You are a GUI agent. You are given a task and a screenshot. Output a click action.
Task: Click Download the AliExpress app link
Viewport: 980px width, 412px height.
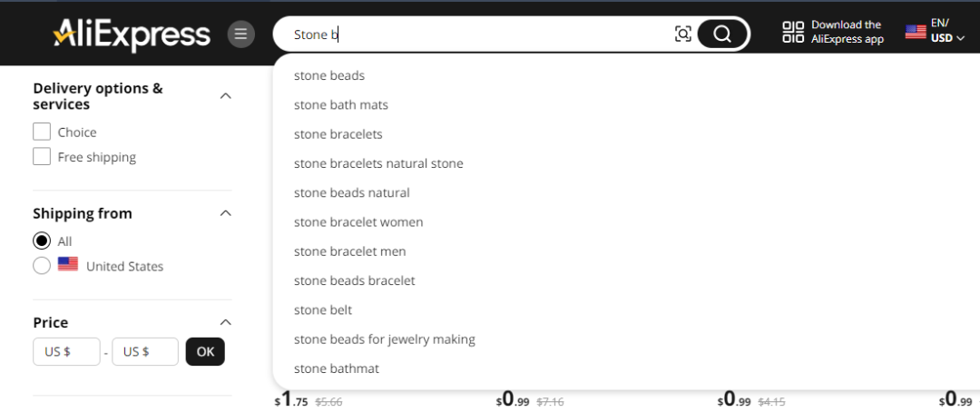tap(847, 32)
